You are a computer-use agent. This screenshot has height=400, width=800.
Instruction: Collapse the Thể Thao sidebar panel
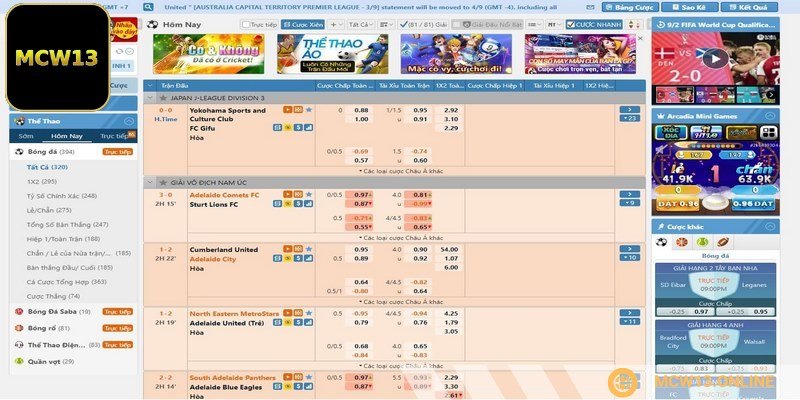[x=130, y=120]
